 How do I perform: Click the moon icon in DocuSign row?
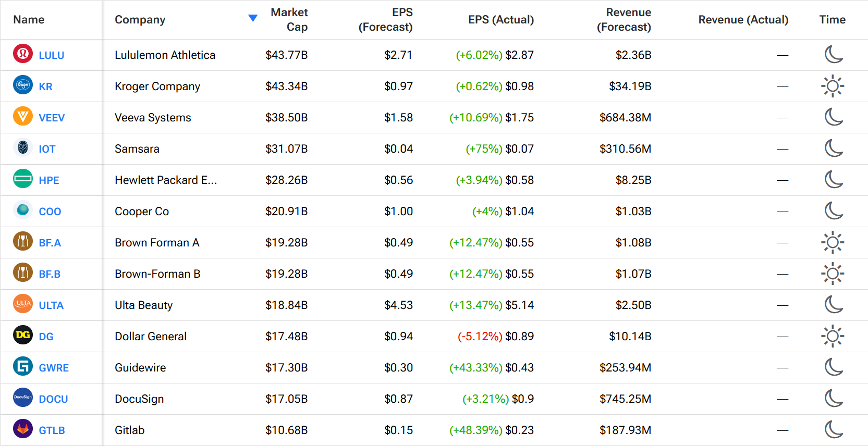834,398
